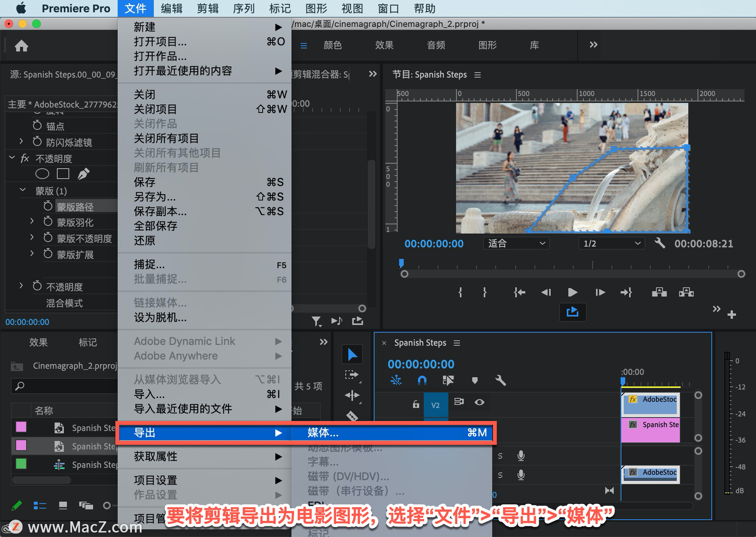Viewport: 756px width, 537px height.
Task: Open the Program Monitor button editor plus
Action: coord(732,315)
